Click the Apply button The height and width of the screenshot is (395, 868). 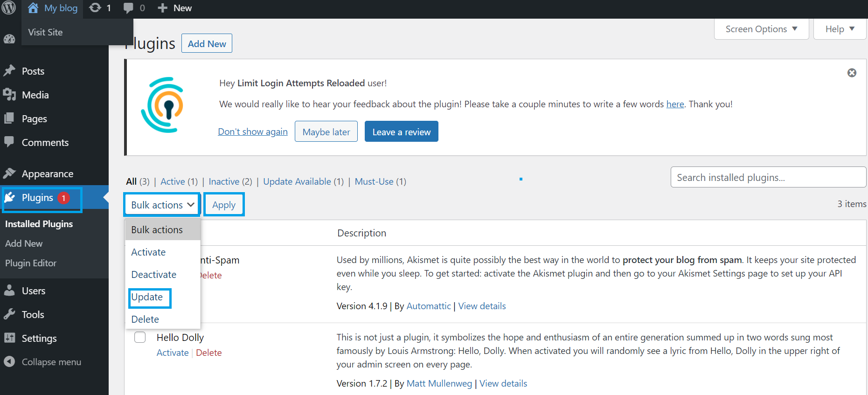(x=224, y=205)
